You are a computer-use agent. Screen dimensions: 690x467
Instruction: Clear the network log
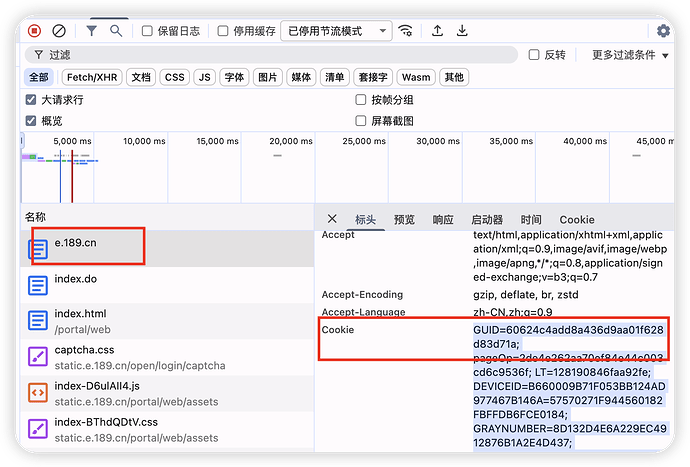59,31
